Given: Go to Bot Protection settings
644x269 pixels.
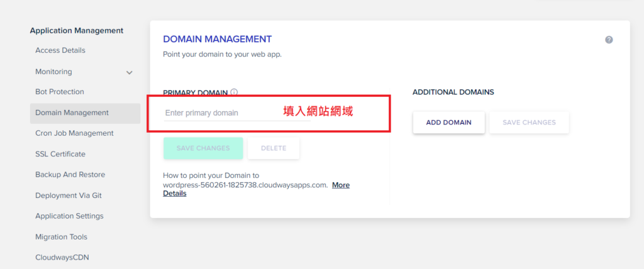Looking at the screenshot, I should coord(60,92).
